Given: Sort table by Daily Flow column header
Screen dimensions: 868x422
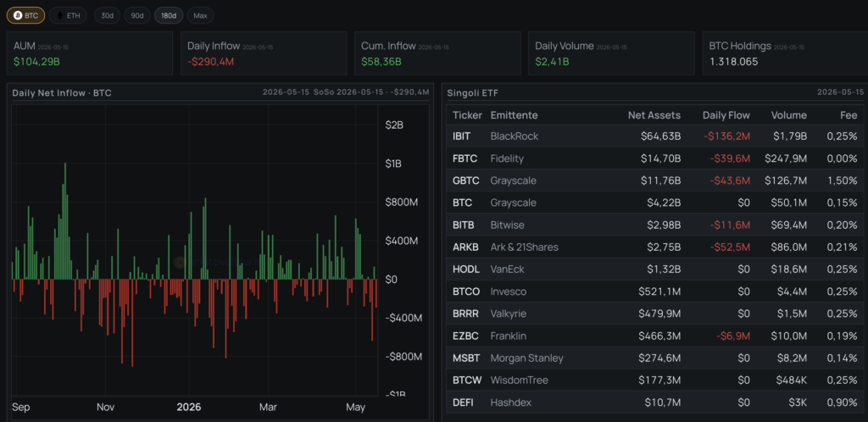Looking at the screenshot, I should click(726, 115).
